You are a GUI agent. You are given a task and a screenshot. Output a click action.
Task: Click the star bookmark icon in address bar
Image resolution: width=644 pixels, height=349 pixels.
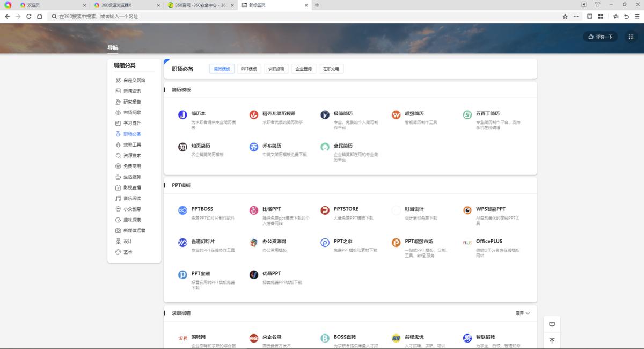point(565,17)
